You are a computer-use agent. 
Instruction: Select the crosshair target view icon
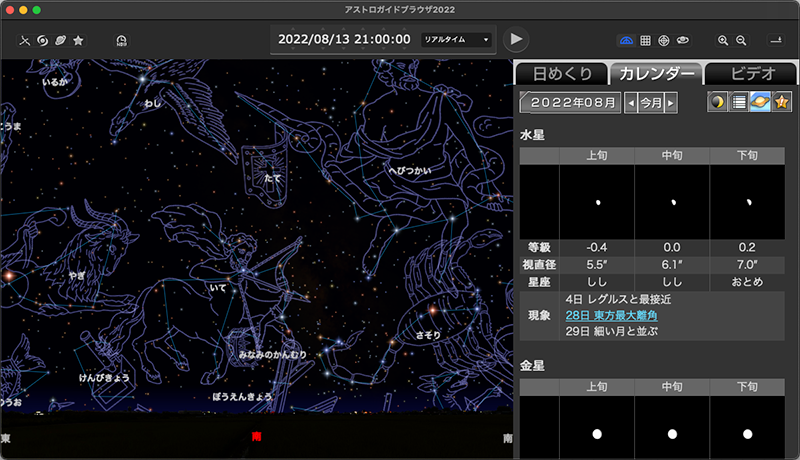pos(664,40)
